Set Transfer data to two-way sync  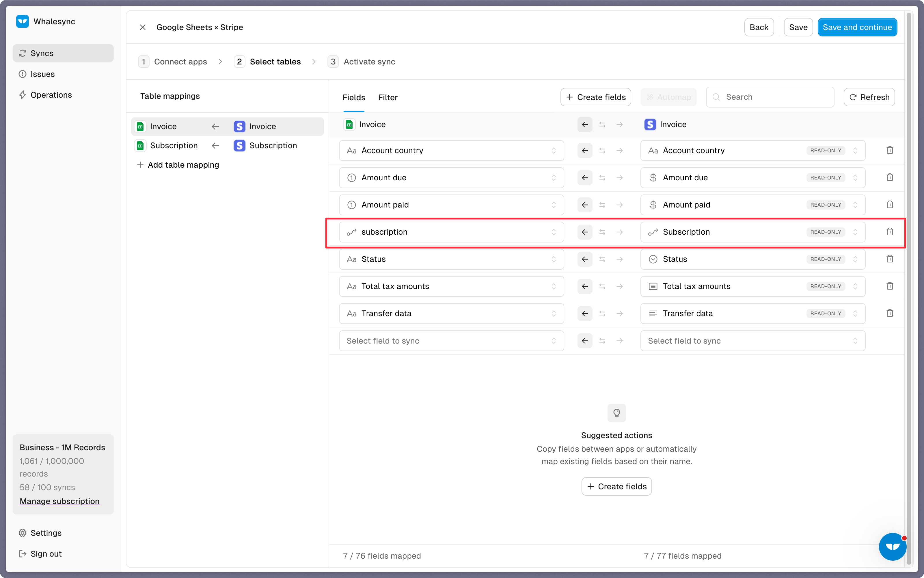[602, 314]
